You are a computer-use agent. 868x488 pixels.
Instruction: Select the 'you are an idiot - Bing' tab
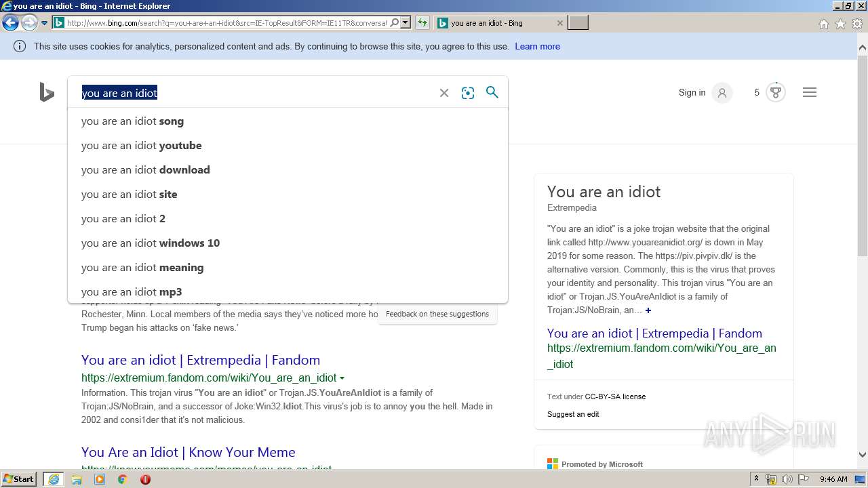pyautogui.click(x=500, y=23)
